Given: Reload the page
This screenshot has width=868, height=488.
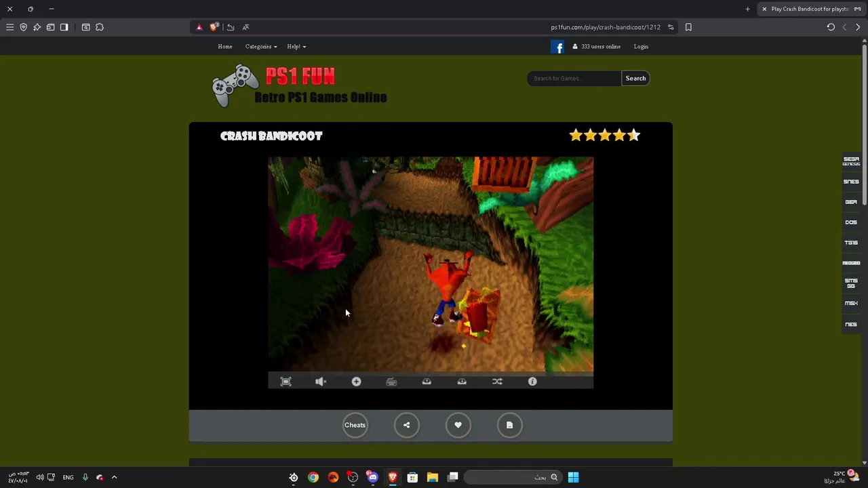Looking at the screenshot, I should pos(831,27).
